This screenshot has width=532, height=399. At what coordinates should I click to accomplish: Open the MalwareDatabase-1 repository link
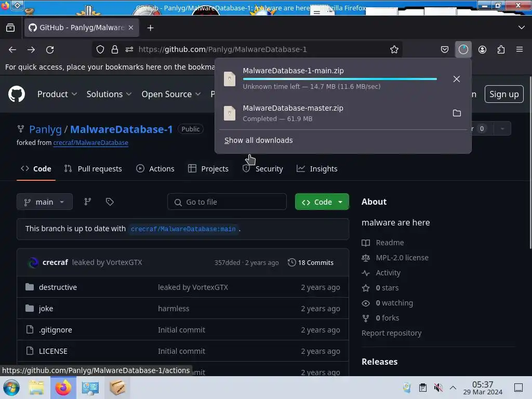click(x=121, y=129)
